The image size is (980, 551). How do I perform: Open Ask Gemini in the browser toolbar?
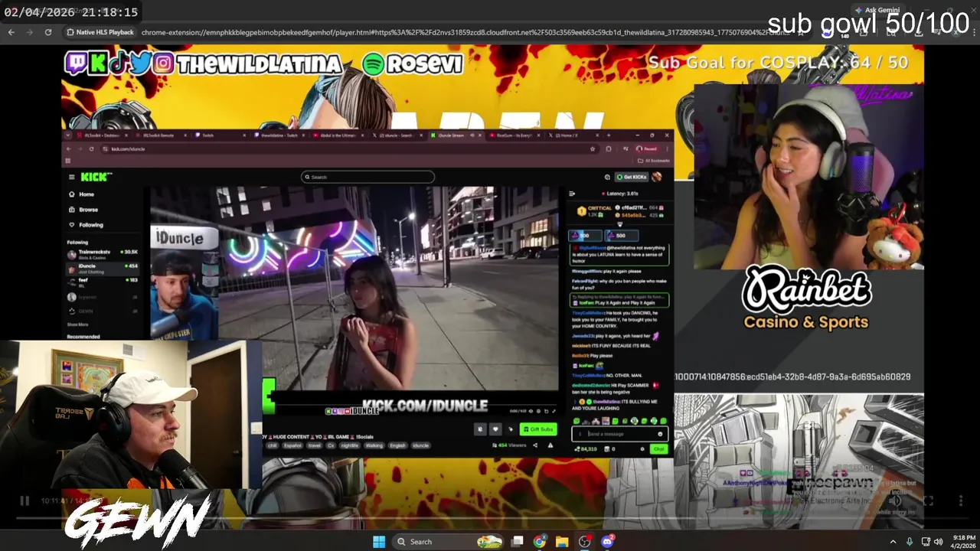point(877,10)
